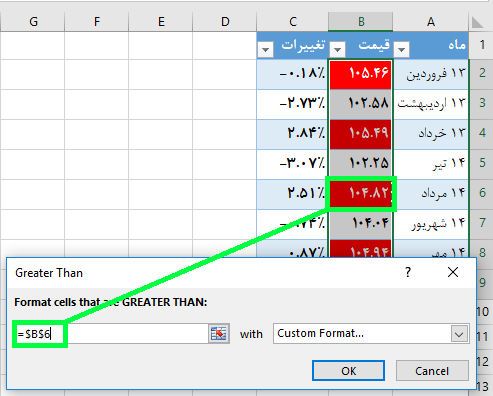Click change cell -۲.۷۳٪ in row 3
The width and height of the screenshot is (493, 396).
tap(292, 104)
